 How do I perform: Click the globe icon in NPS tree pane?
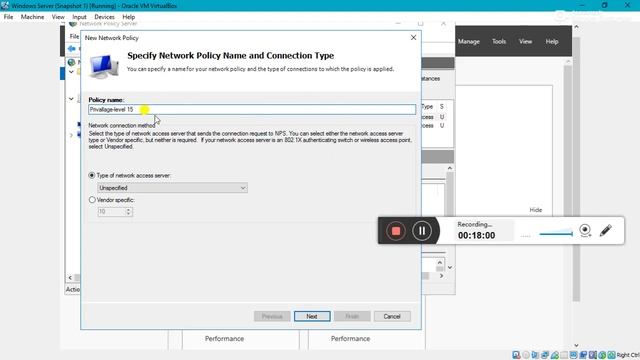pyautogui.click(x=71, y=62)
